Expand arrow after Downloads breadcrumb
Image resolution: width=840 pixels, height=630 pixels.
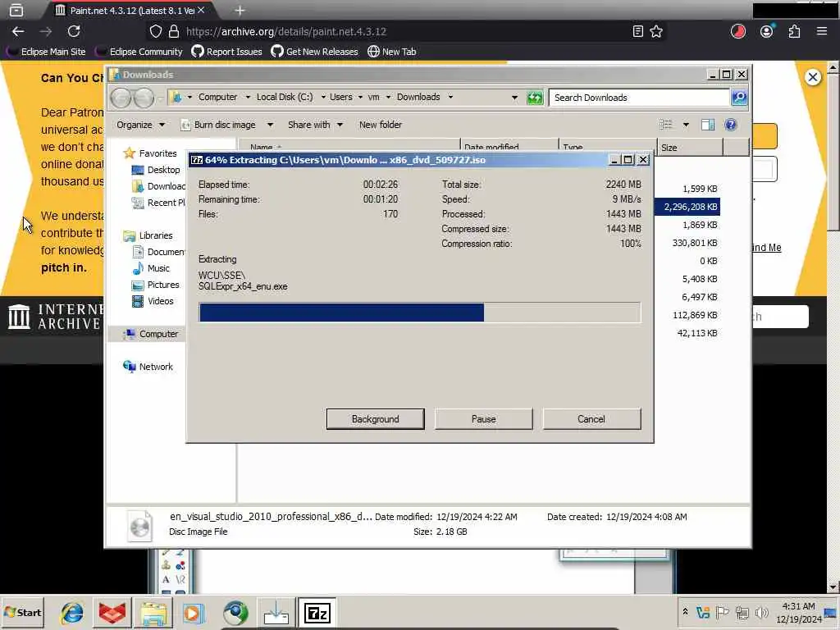450,97
